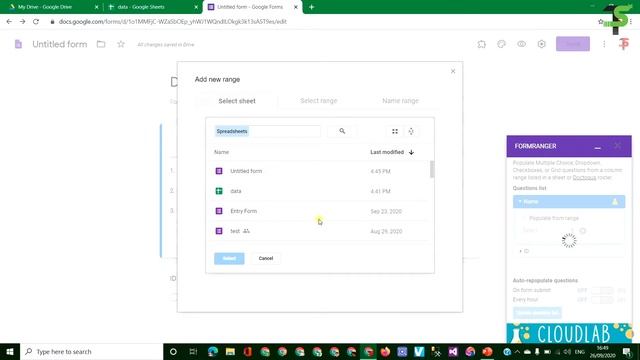This screenshot has width=640, height=360.
Task: Click the purple Send button
Action: pyautogui.click(x=573, y=44)
